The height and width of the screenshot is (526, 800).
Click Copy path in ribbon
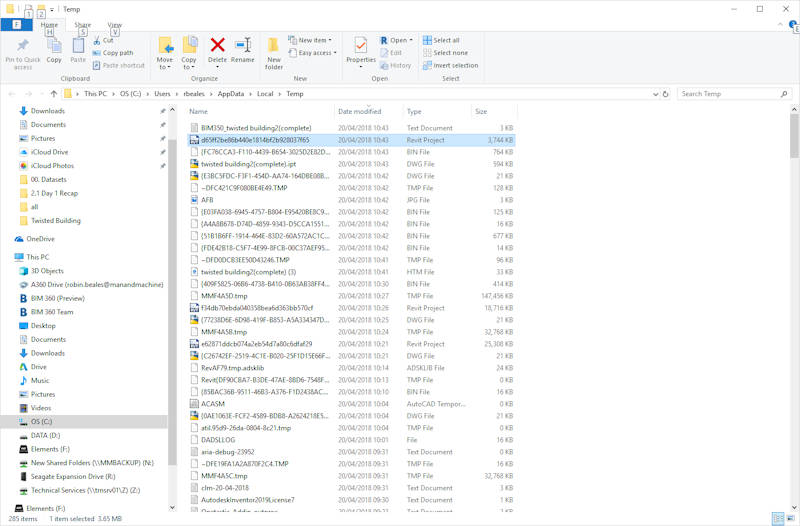113,53
